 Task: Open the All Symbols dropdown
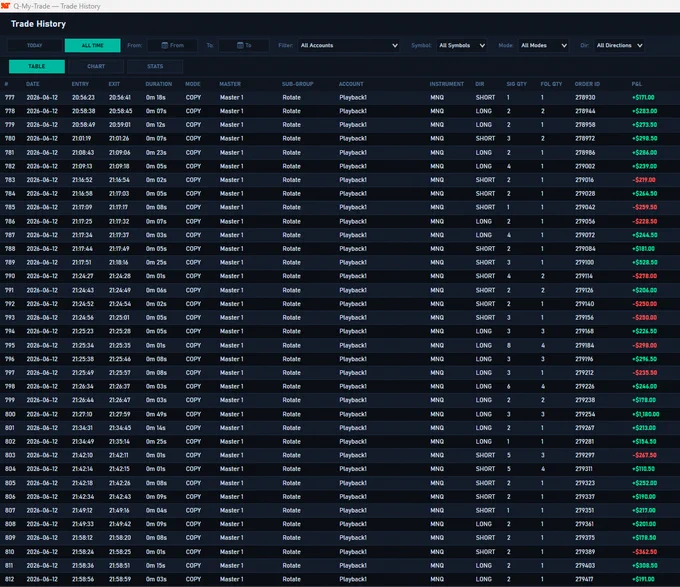tap(461, 45)
